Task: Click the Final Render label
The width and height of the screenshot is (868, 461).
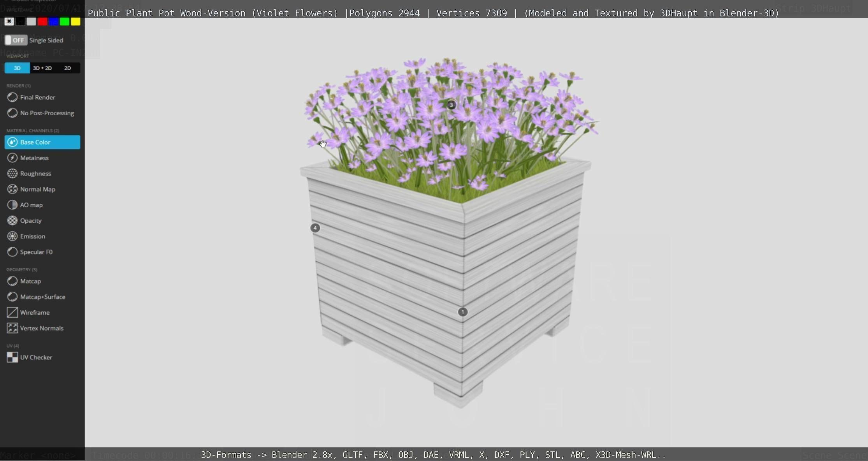Action: point(38,97)
